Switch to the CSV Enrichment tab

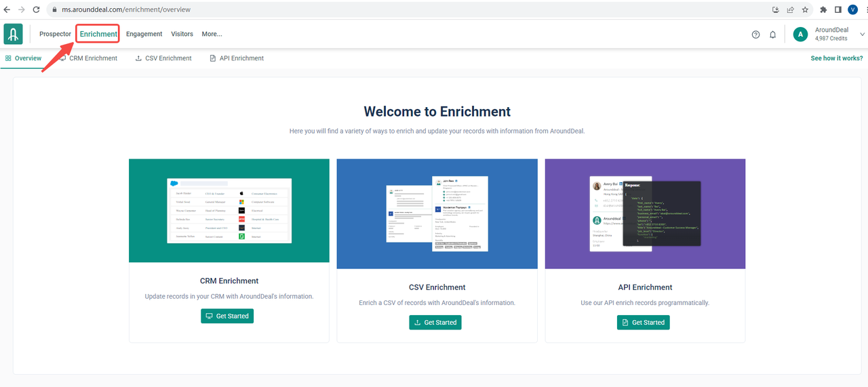click(x=163, y=58)
